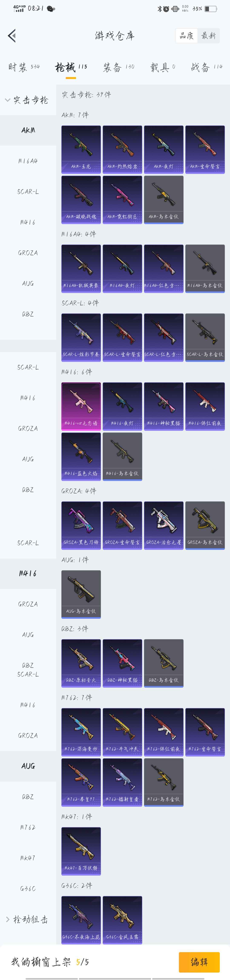Open the AKM-玉龙 skin thumbnail

[x=81, y=149]
